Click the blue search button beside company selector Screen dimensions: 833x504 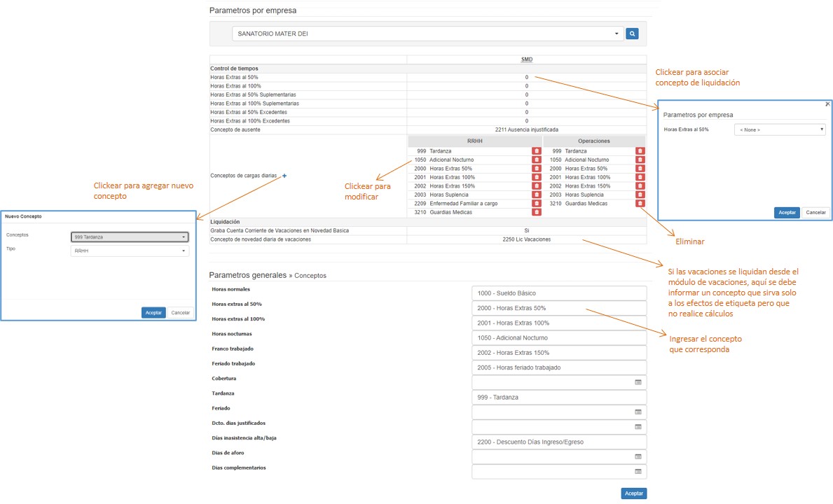coord(632,34)
